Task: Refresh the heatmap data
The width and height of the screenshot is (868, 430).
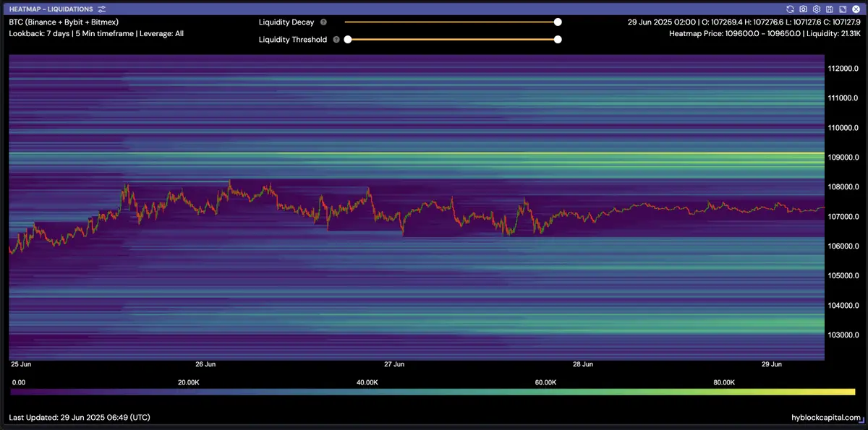Action: click(x=791, y=9)
